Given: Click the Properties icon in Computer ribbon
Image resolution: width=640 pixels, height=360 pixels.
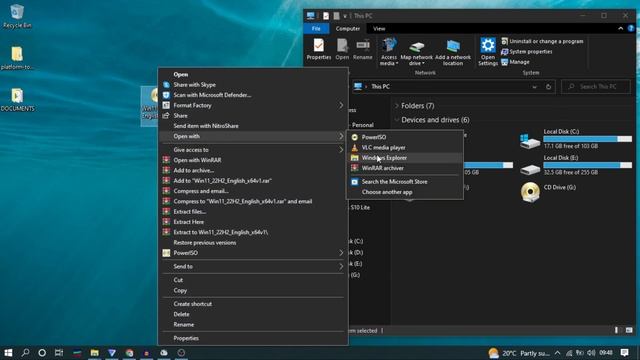Looking at the screenshot, I should [x=319, y=49].
